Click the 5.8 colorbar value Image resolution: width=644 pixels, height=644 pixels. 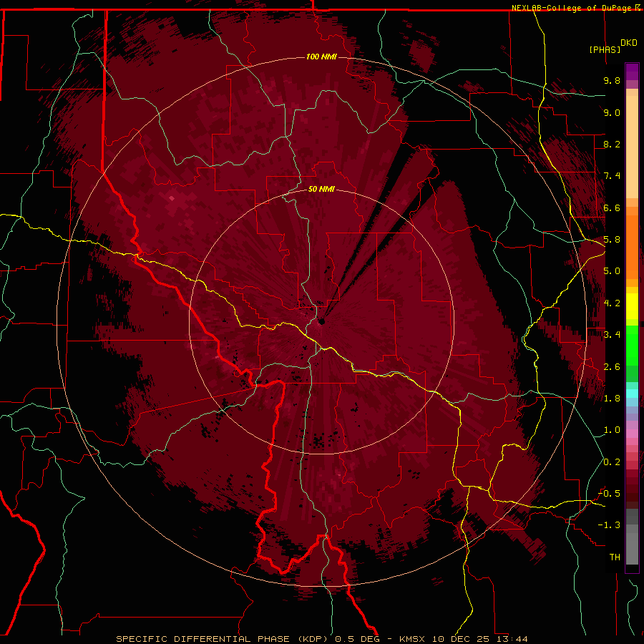point(612,240)
